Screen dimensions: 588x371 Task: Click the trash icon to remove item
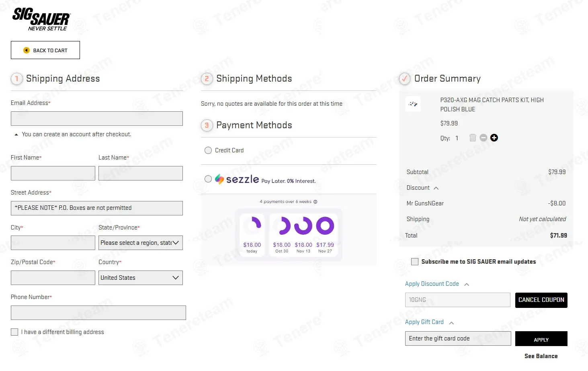[x=473, y=138]
